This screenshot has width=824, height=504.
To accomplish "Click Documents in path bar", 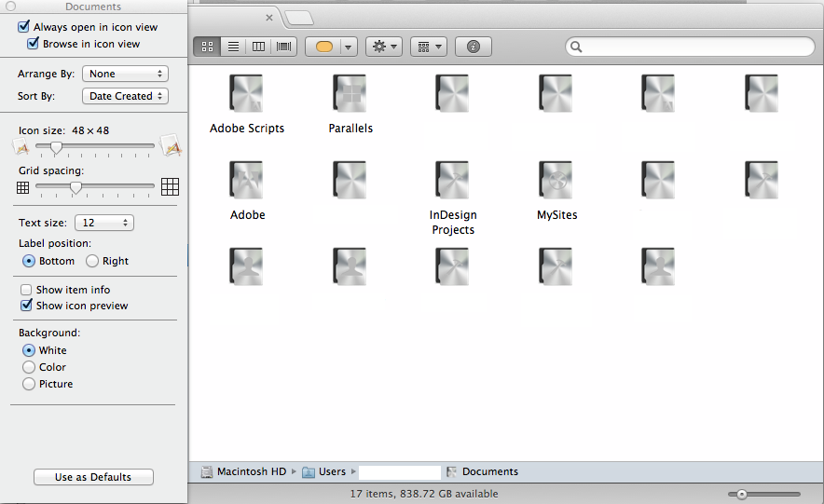I will [x=483, y=471].
